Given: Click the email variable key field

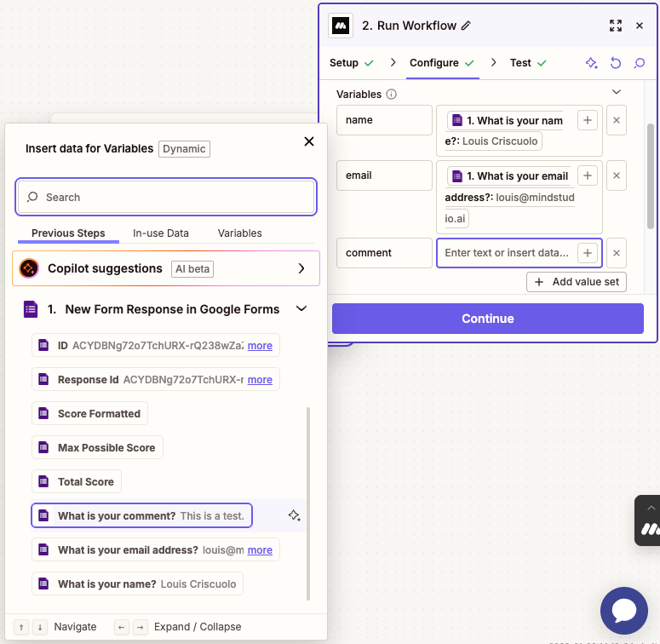Looking at the screenshot, I should coord(384,175).
